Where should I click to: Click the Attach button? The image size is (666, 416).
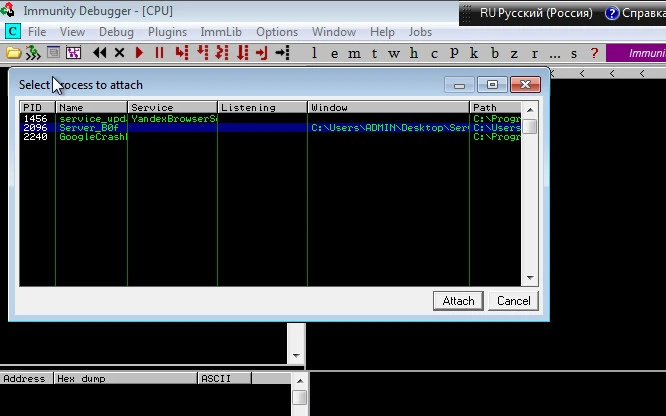click(458, 301)
